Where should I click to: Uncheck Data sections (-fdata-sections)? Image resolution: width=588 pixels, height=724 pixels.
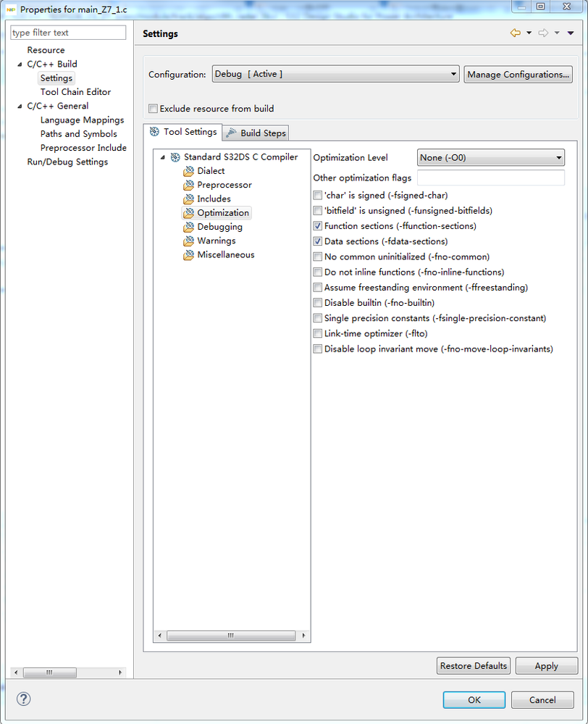click(x=318, y=241)
